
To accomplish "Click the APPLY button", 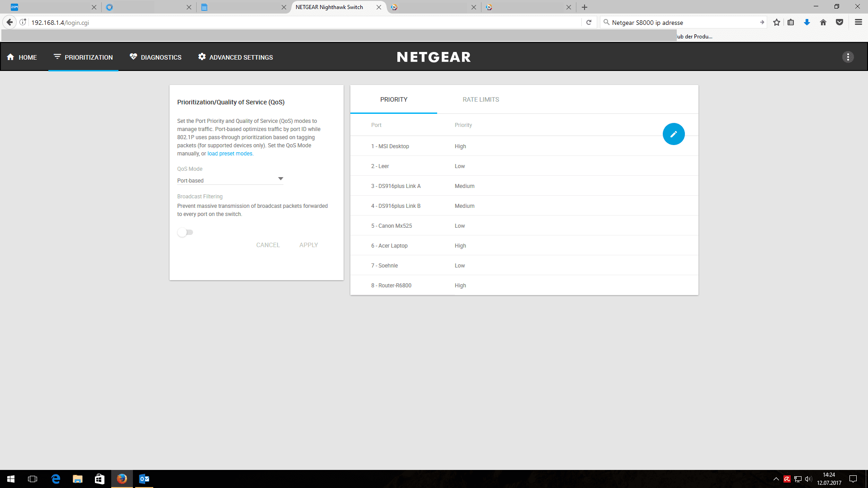I will pyautogui.click(x=309, y=245).
